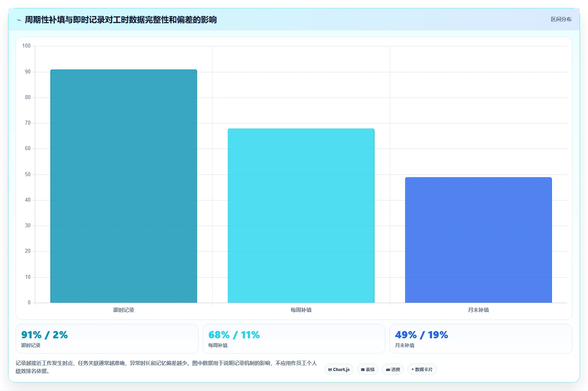Click the cyan 每周补填 bar
The height and width of the screenshot is (391, 588).
tap(301, 216)
